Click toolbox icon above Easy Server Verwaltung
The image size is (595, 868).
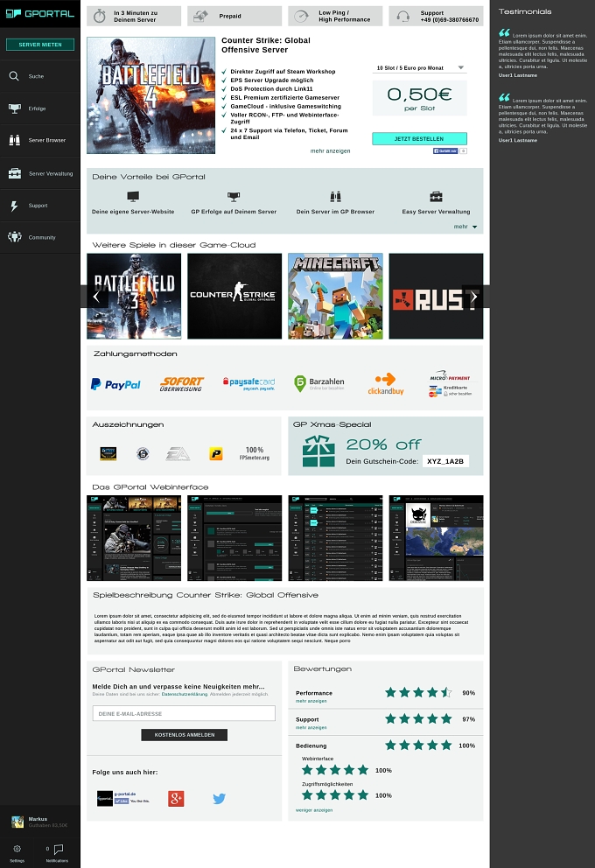[436, 196]
